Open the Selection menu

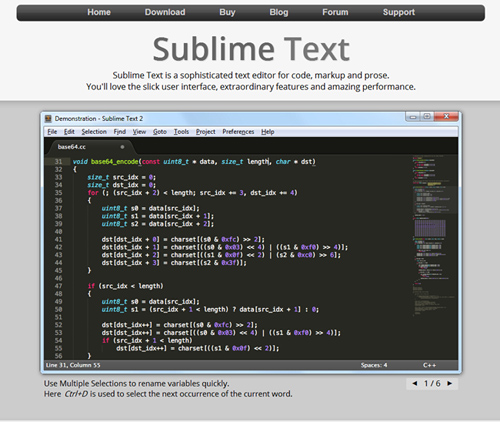[x=94, y=132]
